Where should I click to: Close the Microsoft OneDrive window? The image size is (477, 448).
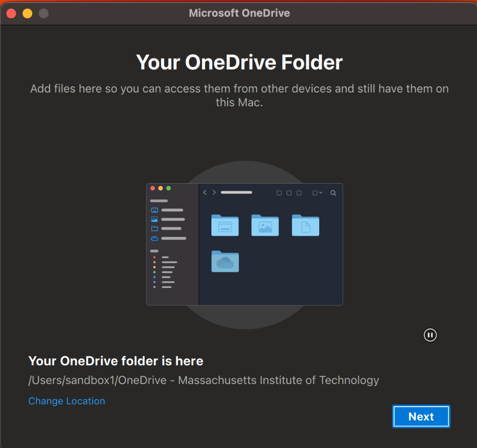(x=11, y=13)
